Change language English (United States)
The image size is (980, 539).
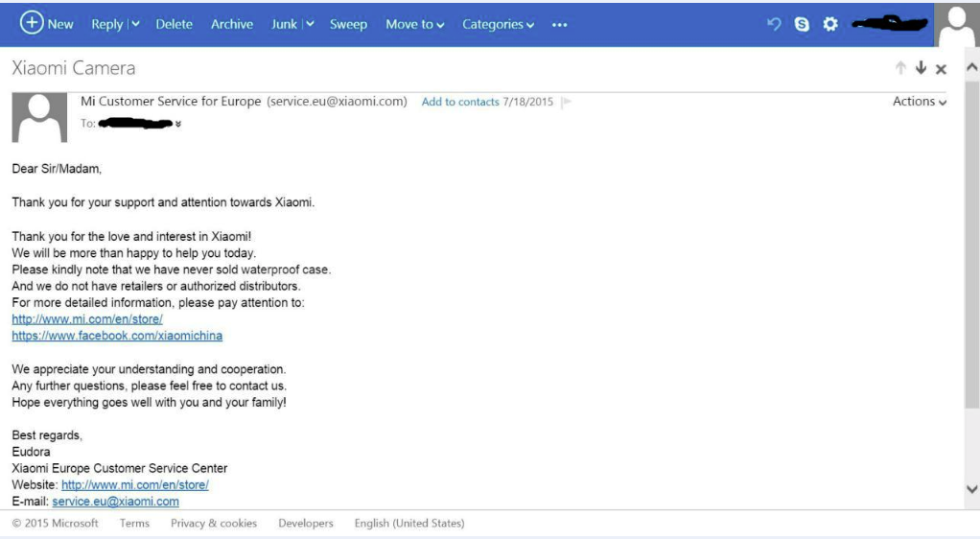pos(409,524)
